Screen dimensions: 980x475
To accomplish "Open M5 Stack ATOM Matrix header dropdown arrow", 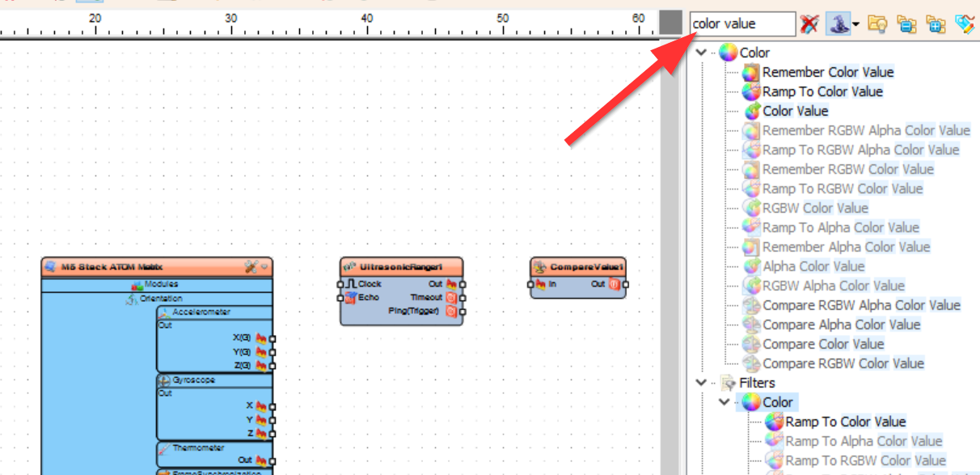I will (264, 267).
